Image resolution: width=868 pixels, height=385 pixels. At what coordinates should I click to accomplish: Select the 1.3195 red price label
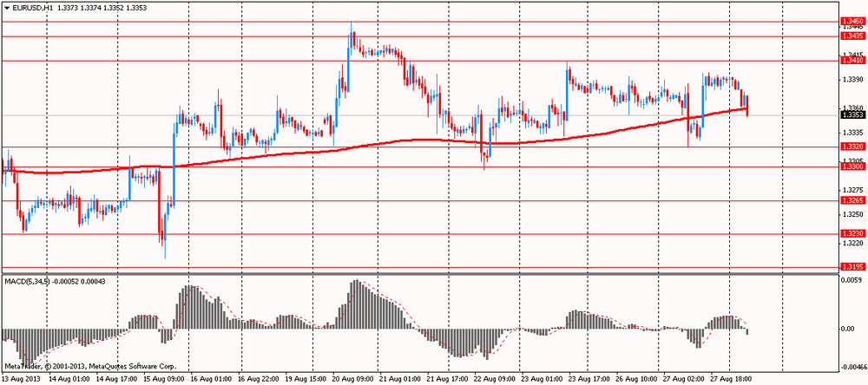(x=852, y=267)
